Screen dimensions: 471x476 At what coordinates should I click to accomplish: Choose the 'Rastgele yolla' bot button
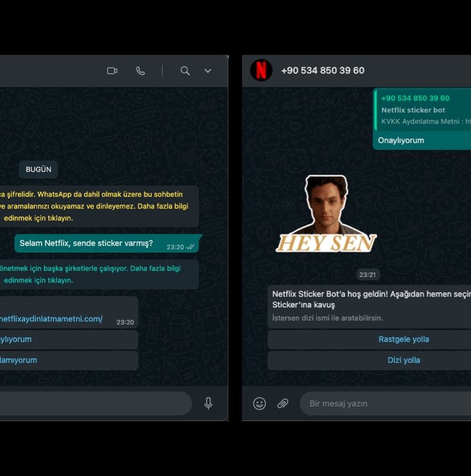(x=369, y=339)
